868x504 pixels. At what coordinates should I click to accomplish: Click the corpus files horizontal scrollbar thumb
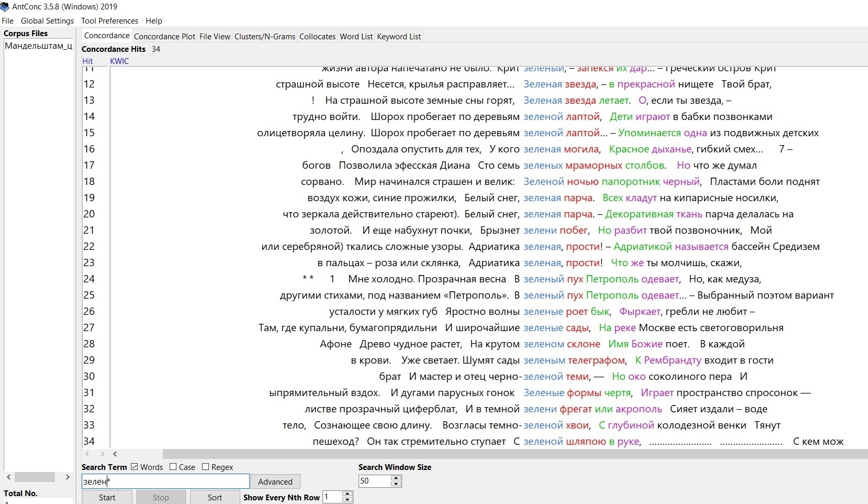coord(35,477)
